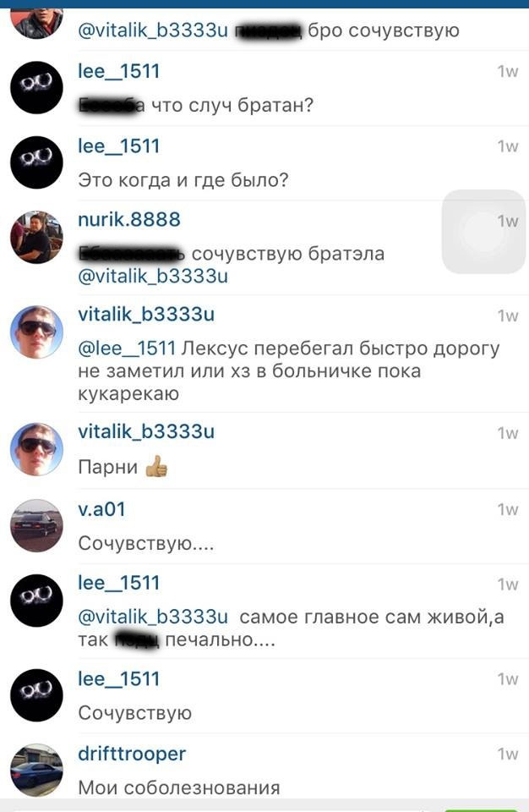
Task: Open v.a01 username link
Action: [101, 509]
